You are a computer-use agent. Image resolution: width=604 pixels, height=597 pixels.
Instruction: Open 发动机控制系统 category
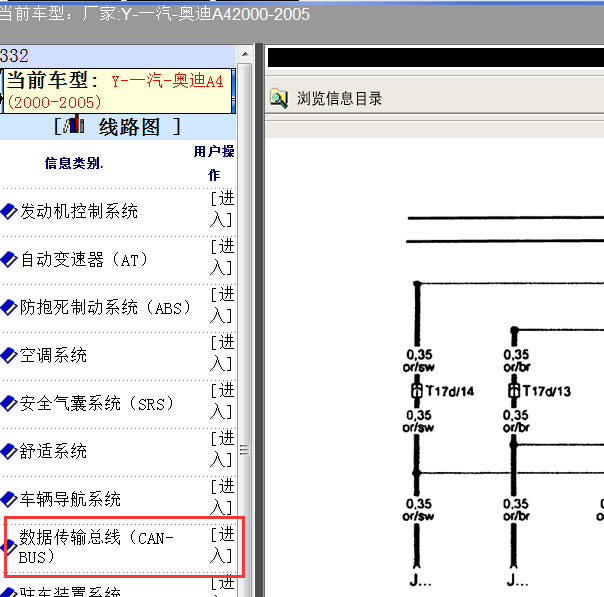coord(79,211)
